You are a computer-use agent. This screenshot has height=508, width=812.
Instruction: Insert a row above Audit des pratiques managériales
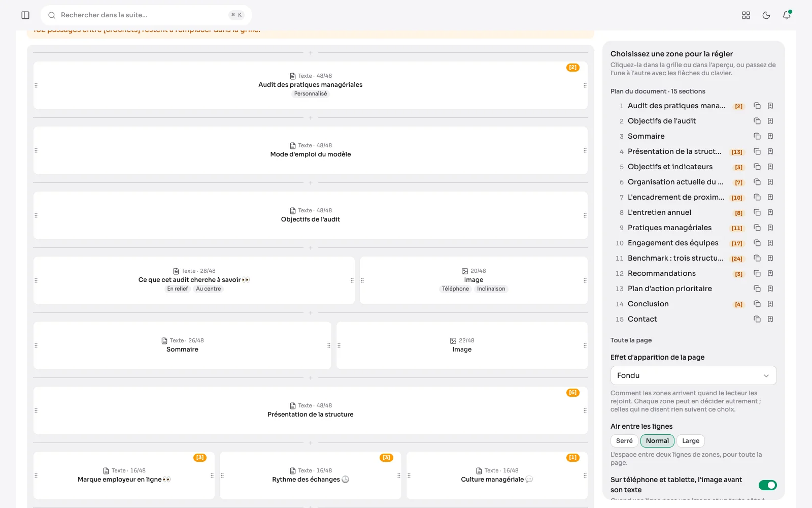[311, 53]
